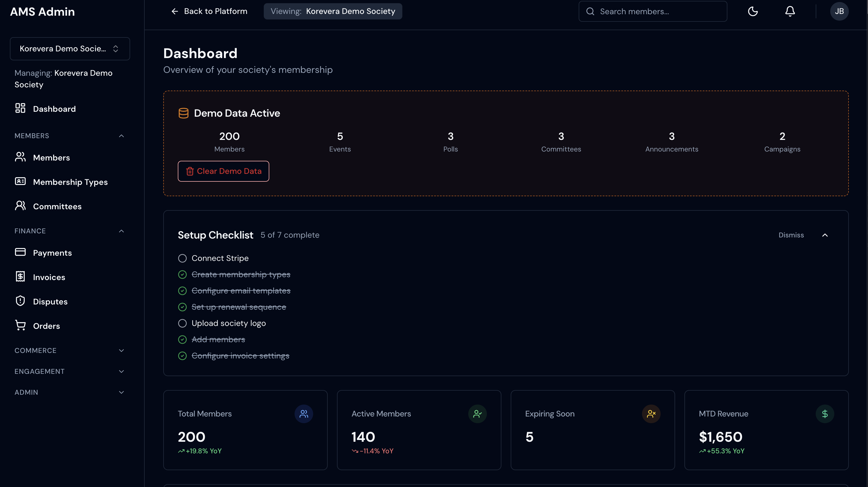Image resolution: width=868 pixels, height=487 pixels.
Task: Collapse the Setup Checklist chevron
Action: (824, 235)
